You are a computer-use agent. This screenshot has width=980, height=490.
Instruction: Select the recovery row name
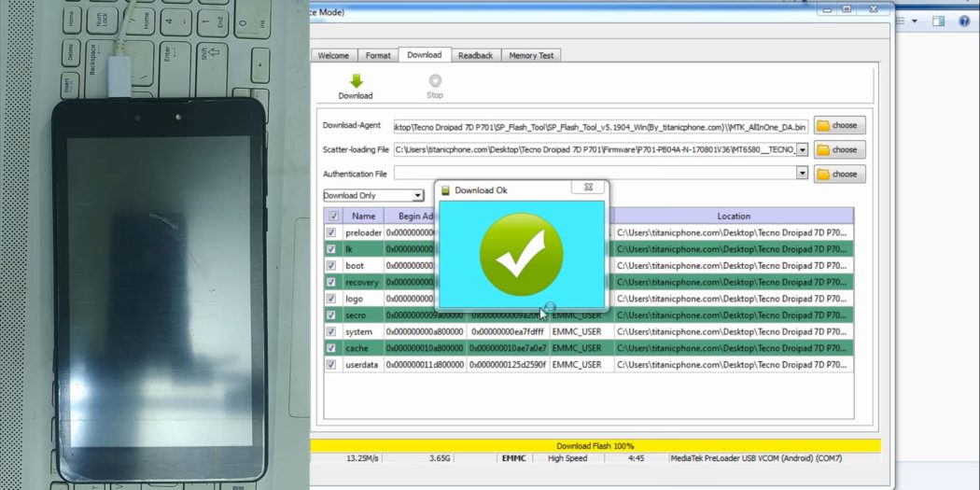point(362,282)
